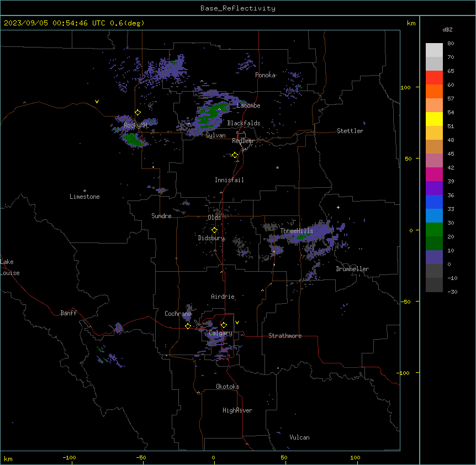Screen dimensions: 476x465
Task: Click the -30 value on the dBZ scale
Action: (x=452, y=292)
